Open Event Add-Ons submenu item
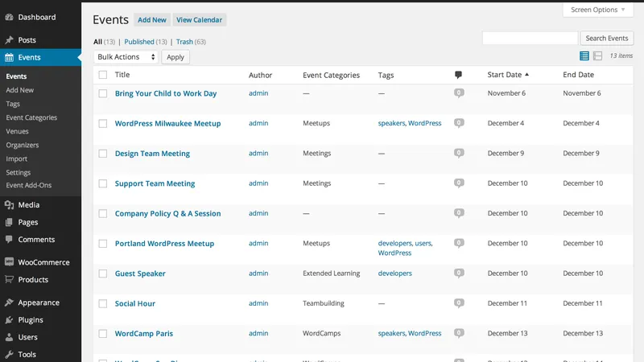Viewport: 644px width, 362px height. coord(29,185)
